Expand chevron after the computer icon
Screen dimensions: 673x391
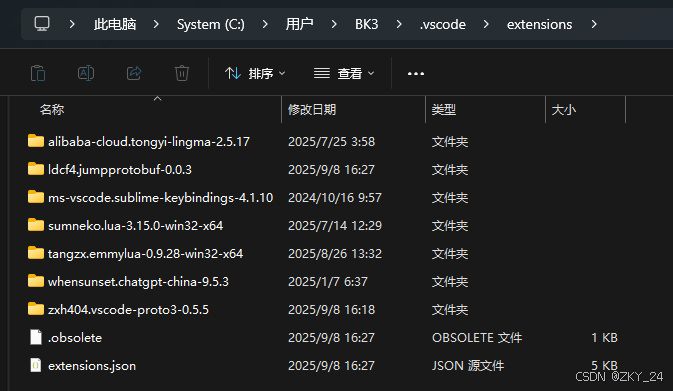pyautogui.click(x=72, y=24)
